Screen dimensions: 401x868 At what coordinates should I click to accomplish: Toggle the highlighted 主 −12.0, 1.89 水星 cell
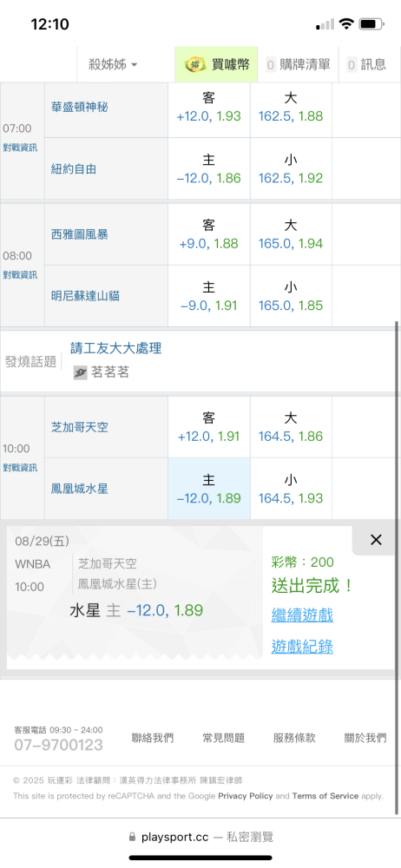pos(209,489)
